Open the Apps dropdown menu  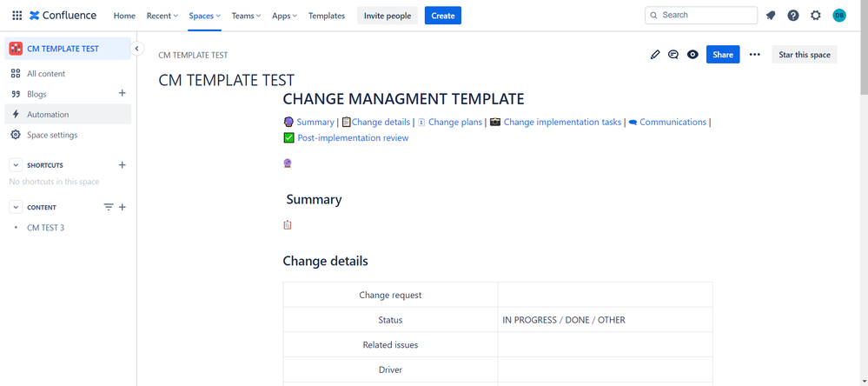[x=284, y=16]
